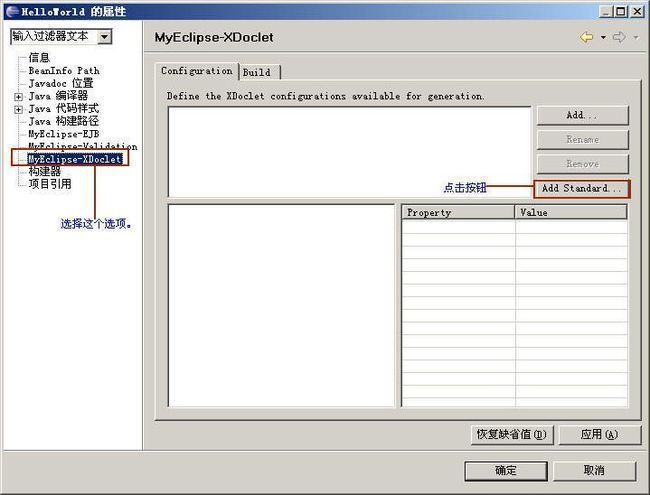This screenshot has height=495, width=650.
Task: Click the 恢复缺省值(D) button
Action: [x=512, y=434]
